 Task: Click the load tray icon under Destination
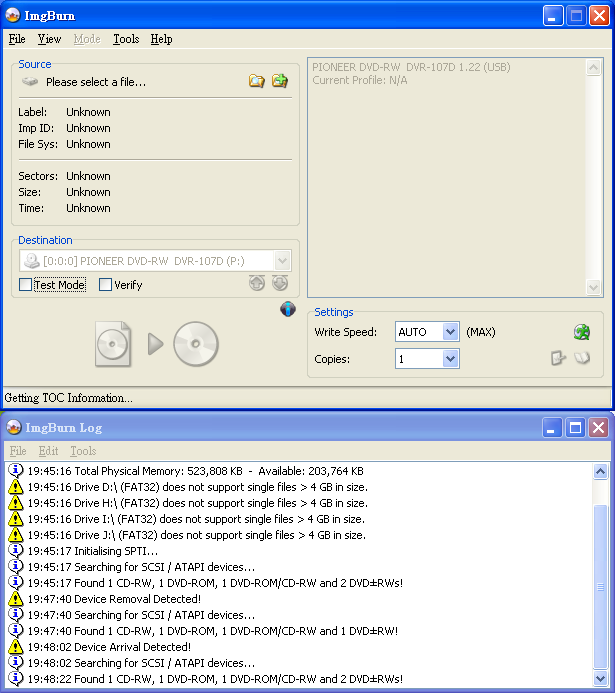click(280, 283)
